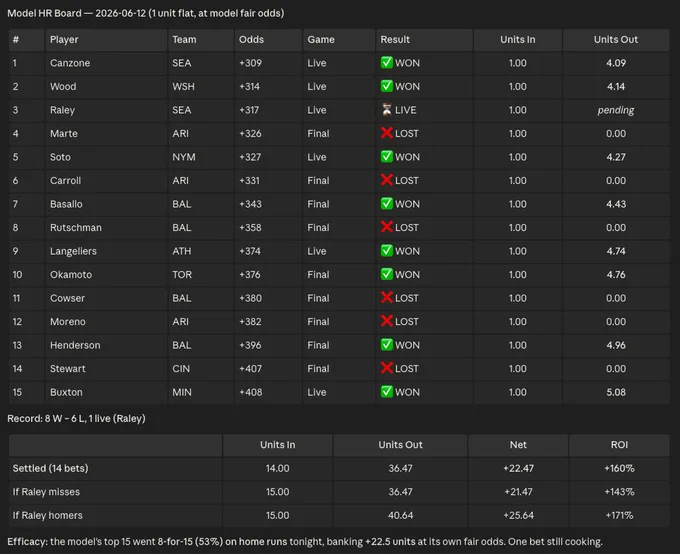Click the +22.47 Net value
The image size is (680, 554).
pos(518,469)
